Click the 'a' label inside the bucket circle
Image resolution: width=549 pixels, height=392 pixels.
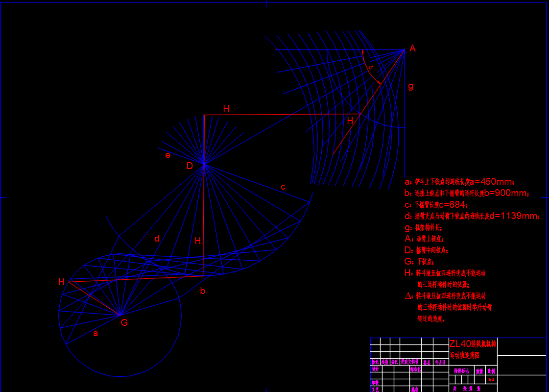pos(95,334)
